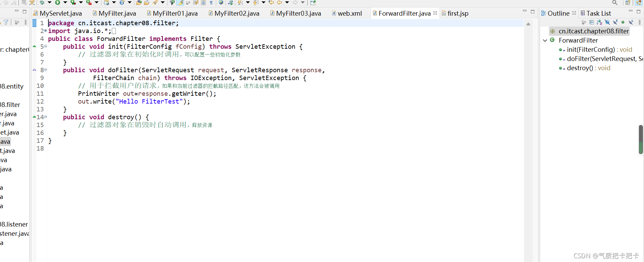Click the Coverage run icon in toolbar
Image resolution: width=644 pixels, height=262 pixels.
tap(73, 2)
